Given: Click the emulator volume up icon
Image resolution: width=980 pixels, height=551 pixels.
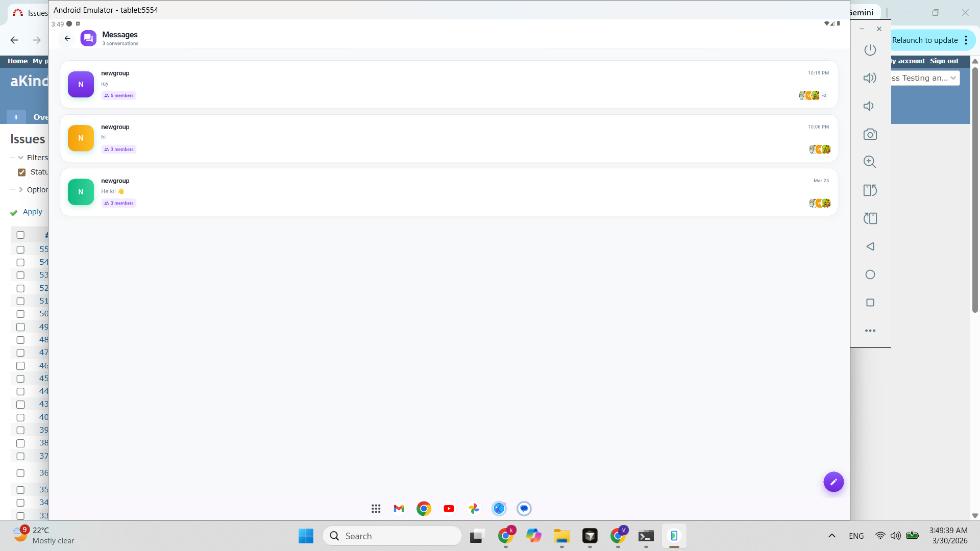Looking at the screenshot, I should coord(870,78).
